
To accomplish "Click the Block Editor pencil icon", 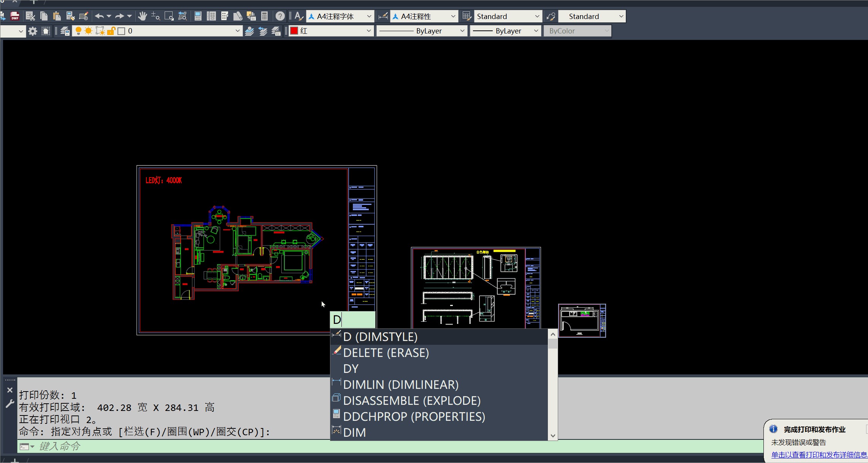I will click(x=84, y=16).
